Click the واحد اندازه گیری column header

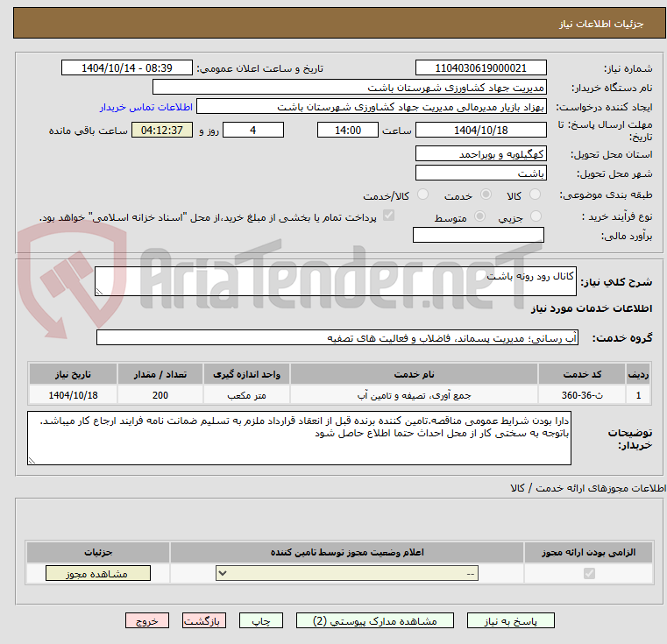(246, 374)
